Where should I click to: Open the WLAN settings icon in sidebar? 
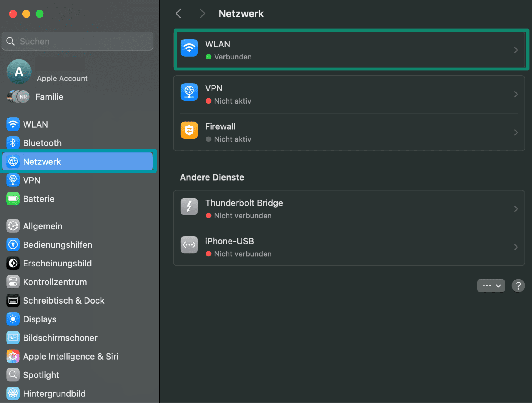click(x=13, y=124)
